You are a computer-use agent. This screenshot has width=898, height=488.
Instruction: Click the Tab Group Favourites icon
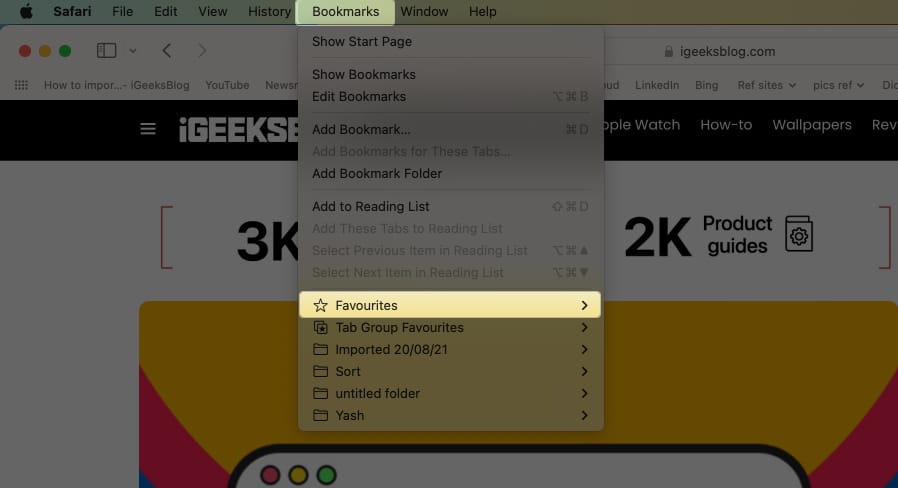(321, 328)
